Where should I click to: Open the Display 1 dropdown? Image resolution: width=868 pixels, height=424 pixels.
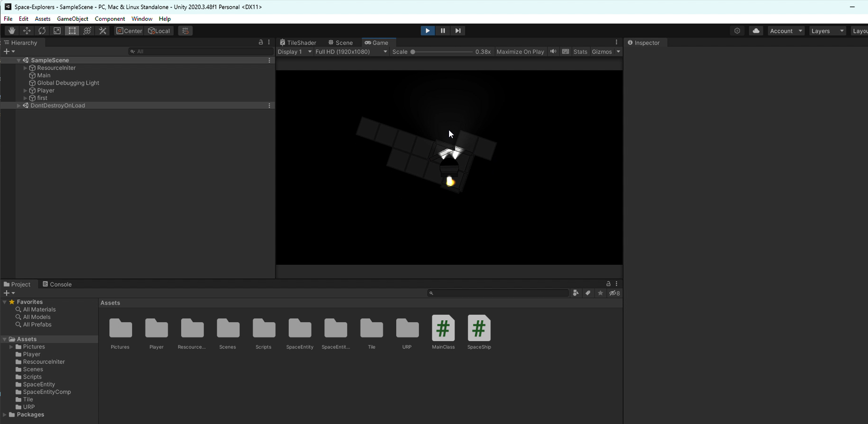(295, 52)
